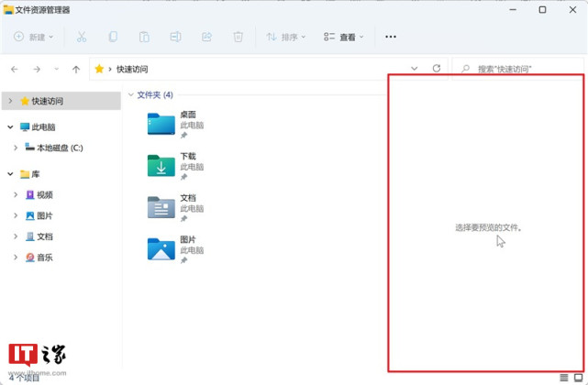
Task: Select the 下载 folder icon
Action: 161,165
